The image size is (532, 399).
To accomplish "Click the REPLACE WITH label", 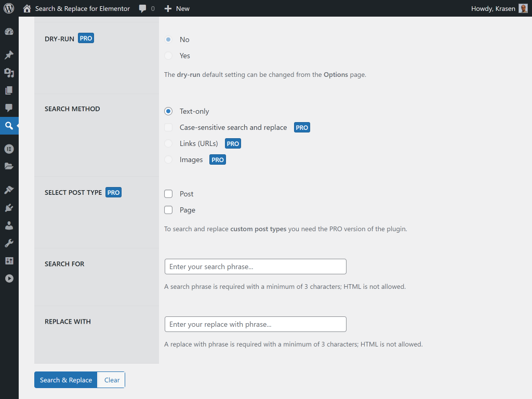I will (x=68, y=322).
